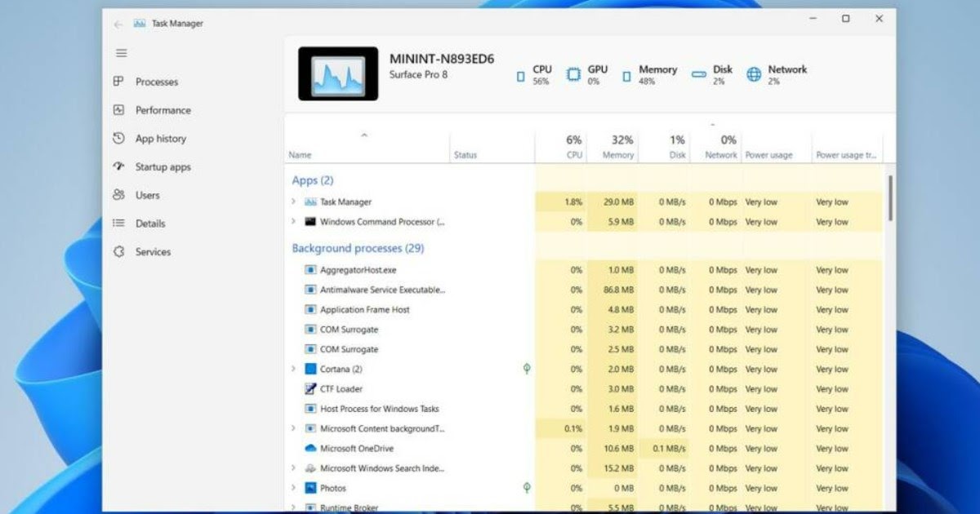
Task: Click the hamburger navigation menu icon
Action: (121, 53)
